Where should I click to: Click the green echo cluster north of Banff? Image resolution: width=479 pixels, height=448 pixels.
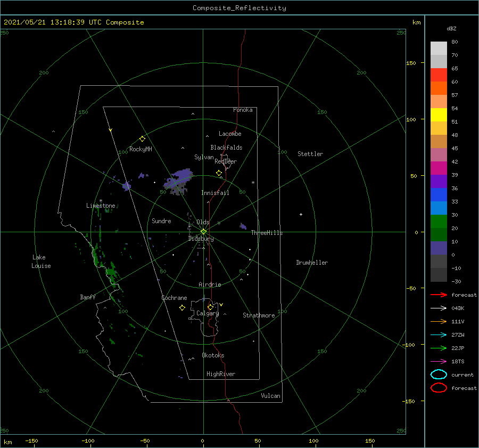(x=111, y=272)
